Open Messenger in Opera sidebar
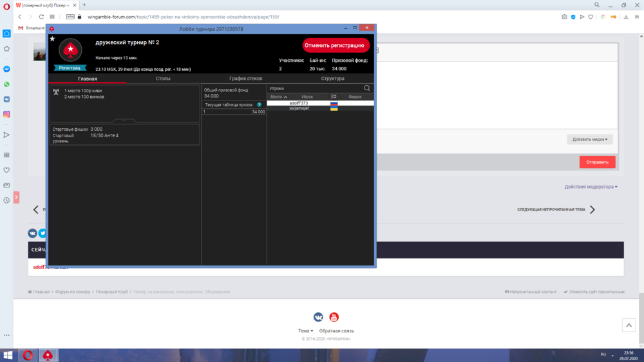Viewport: 644px width, 362px height. pyautogui.click(x=6, y=69)
